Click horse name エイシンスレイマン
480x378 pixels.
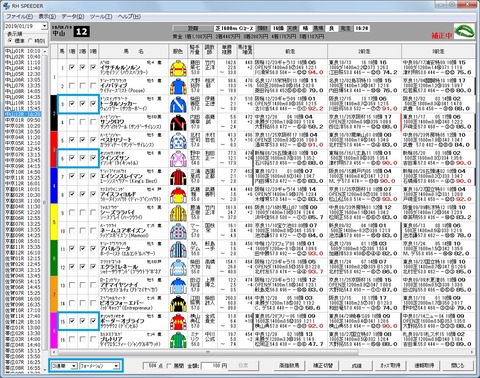[121, 176]
